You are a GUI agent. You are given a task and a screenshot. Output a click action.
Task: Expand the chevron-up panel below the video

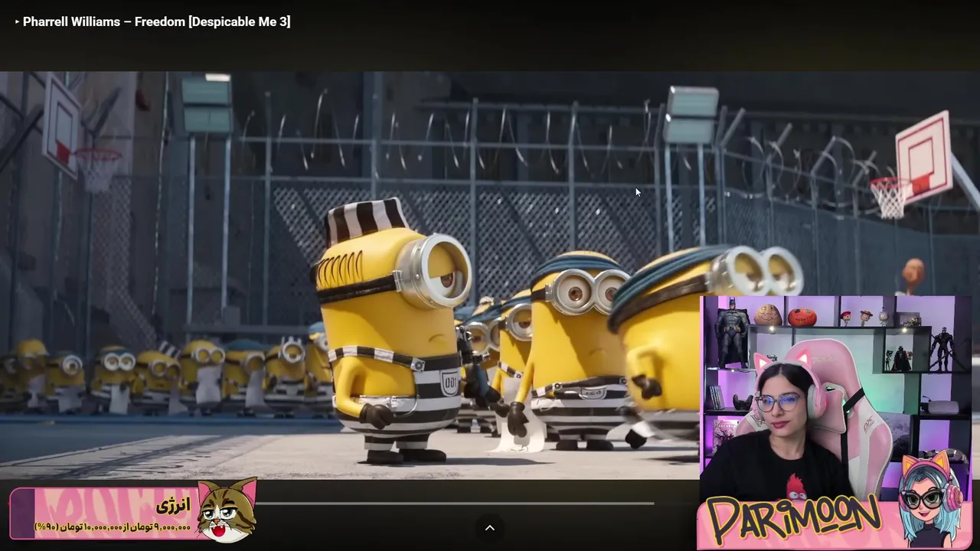tap(490, 527)
